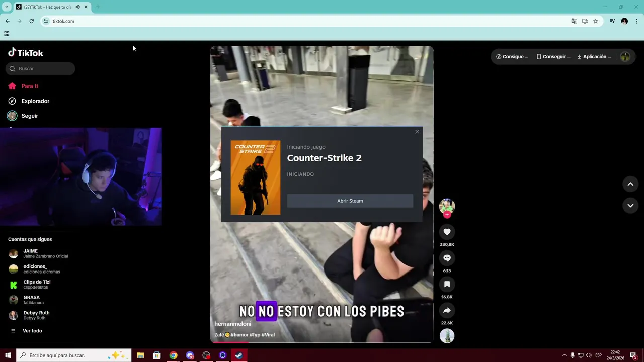Reload the page
Image resolution: width=644 pixels, height=362 pixels.
(x=31, y=21)
